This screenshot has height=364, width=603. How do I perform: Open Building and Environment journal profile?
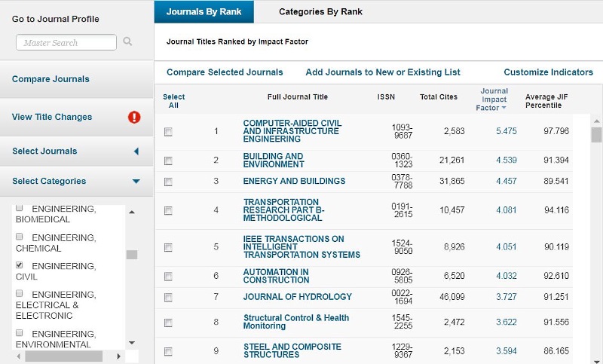[x=274, y=161]
